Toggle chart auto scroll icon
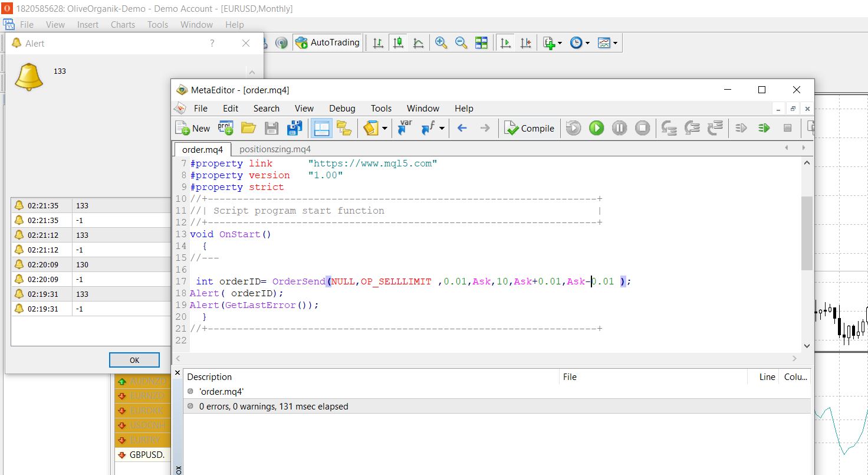 [505, 42]
